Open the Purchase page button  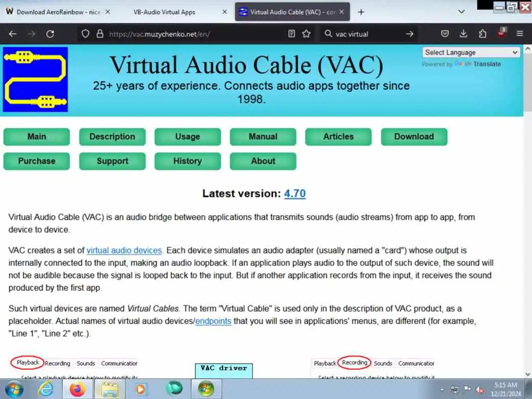(x=37, y=161)
